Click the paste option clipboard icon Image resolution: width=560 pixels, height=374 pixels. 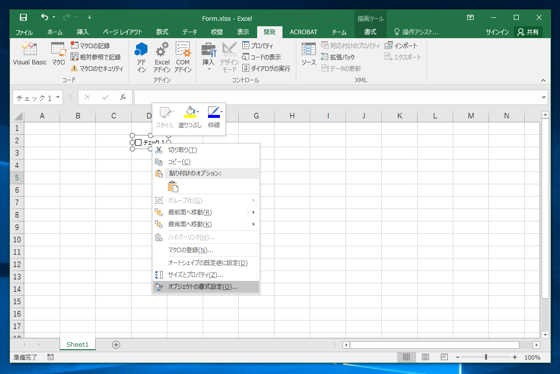[x=173, y=186]
